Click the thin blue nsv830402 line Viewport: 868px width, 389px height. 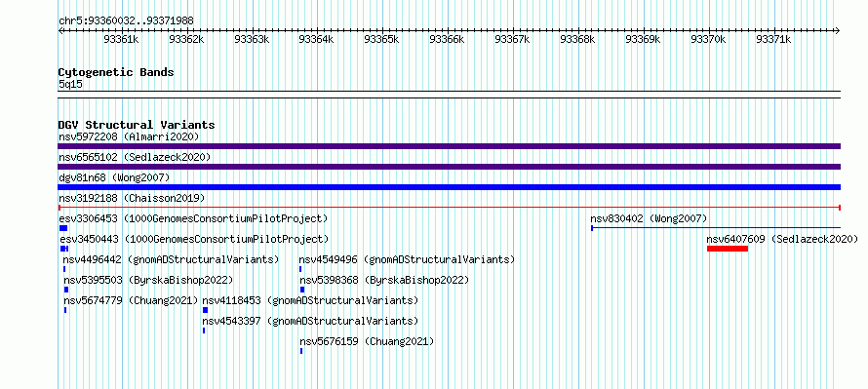716,228
